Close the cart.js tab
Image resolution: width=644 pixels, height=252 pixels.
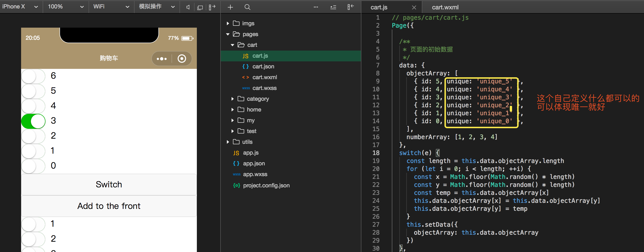[x=414, y=7]
